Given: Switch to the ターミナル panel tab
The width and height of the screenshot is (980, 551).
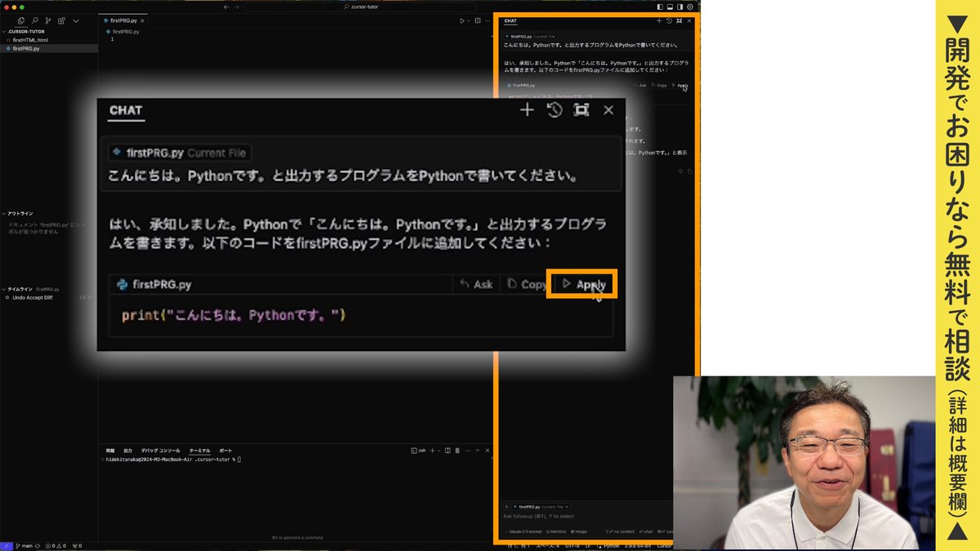Looking at the screenshot, I should 200,451.
